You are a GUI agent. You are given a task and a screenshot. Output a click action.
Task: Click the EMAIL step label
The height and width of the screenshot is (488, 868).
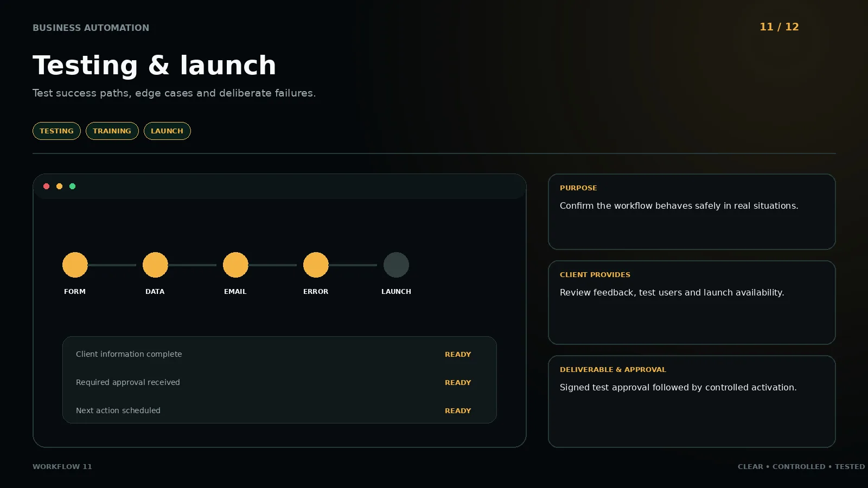[x=235, y=292]
